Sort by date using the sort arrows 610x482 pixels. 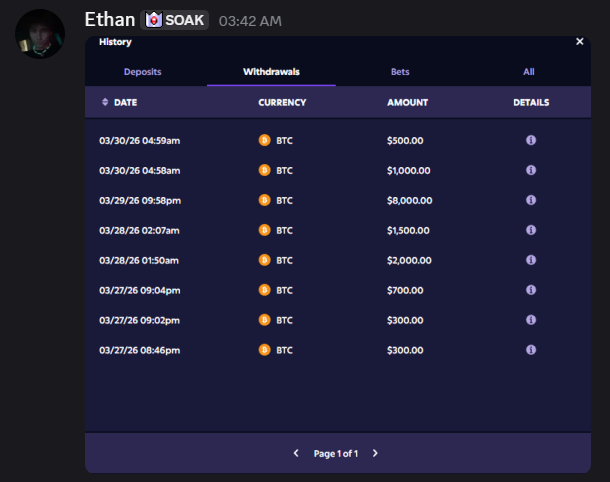pos(105,102)
